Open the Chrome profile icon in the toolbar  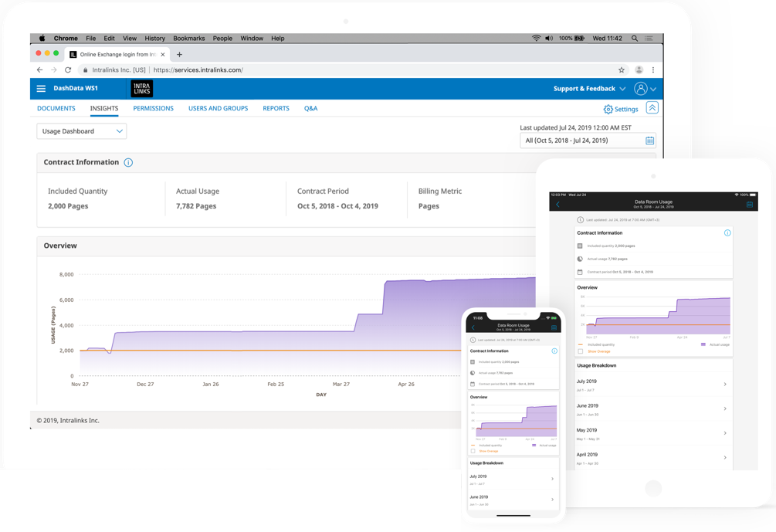point(639,69)
